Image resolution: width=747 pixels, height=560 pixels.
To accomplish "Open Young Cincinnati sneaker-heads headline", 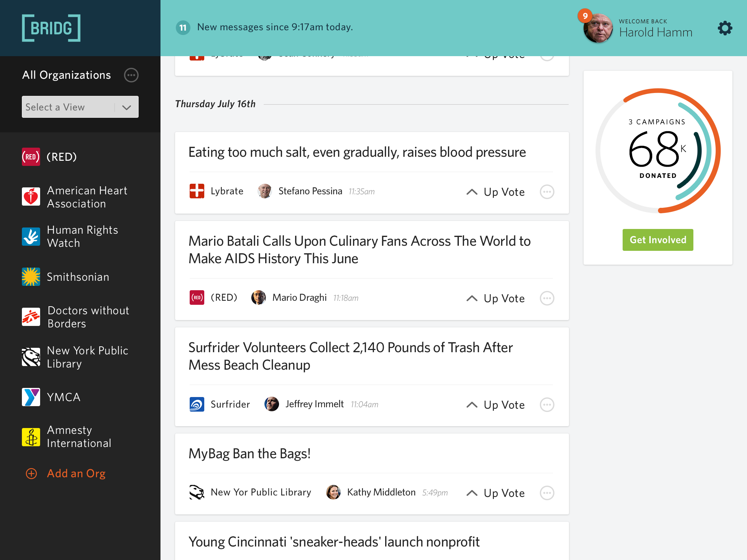I will coord(334,542).
